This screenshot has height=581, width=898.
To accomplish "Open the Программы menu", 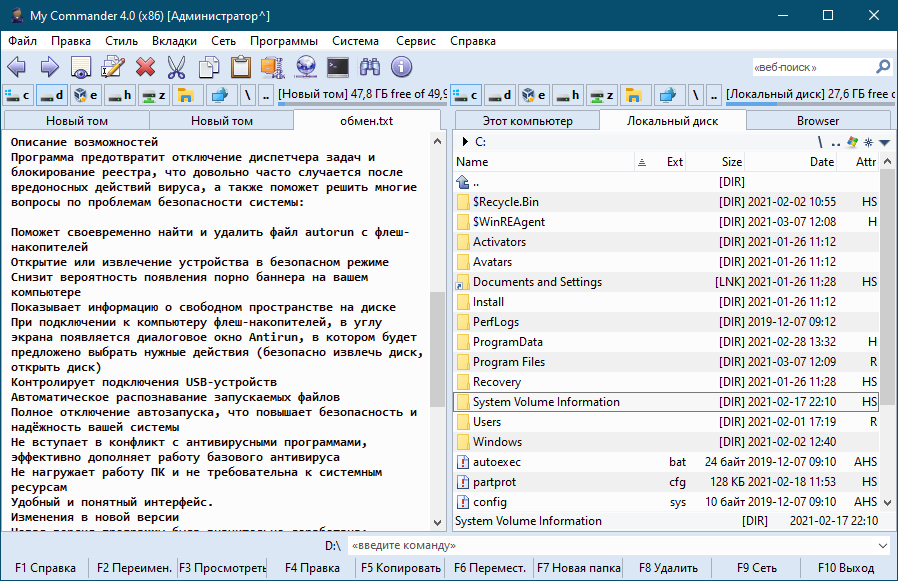I will click(284, 41).
